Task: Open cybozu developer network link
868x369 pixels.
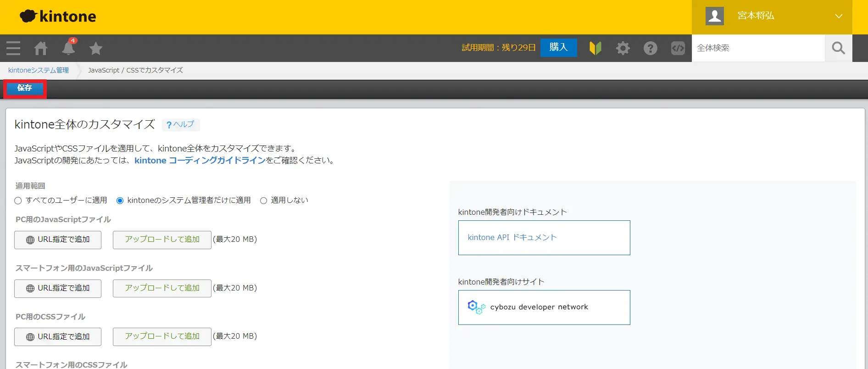Action: [544, 307]
